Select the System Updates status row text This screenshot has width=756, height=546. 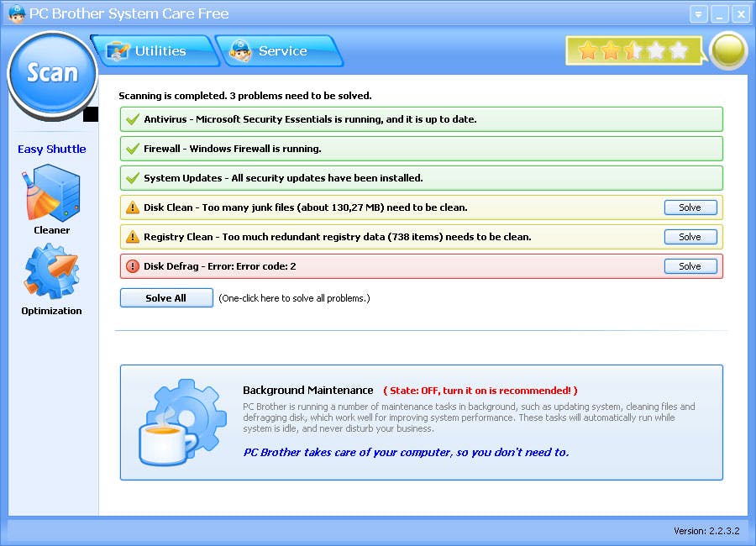pos(283,178)
